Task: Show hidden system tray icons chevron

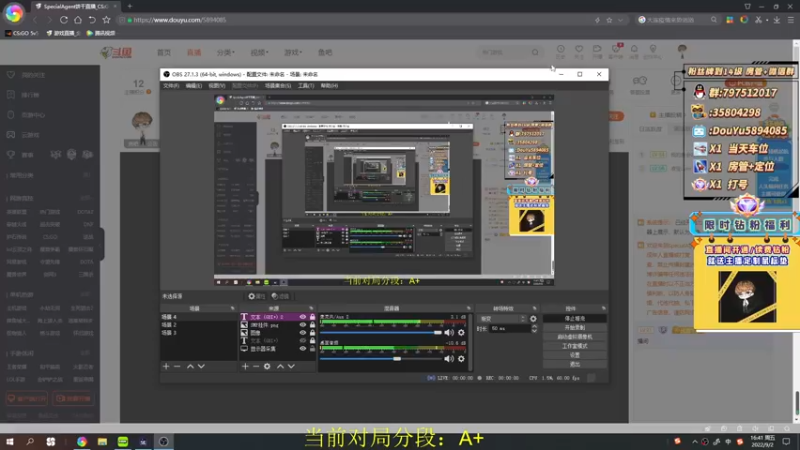Action: (x=694, y=442)
